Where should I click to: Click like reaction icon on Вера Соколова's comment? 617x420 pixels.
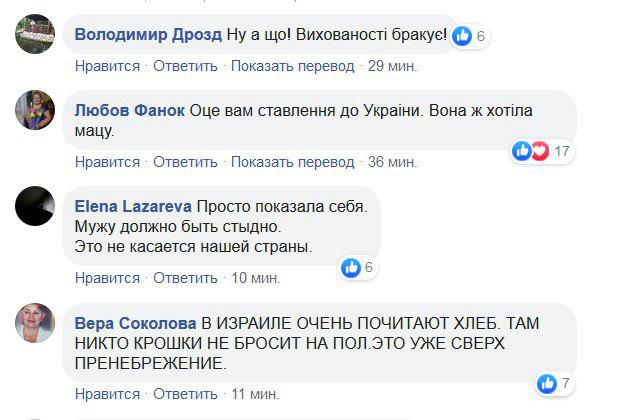pyautogui.click(x=547, y=383)
